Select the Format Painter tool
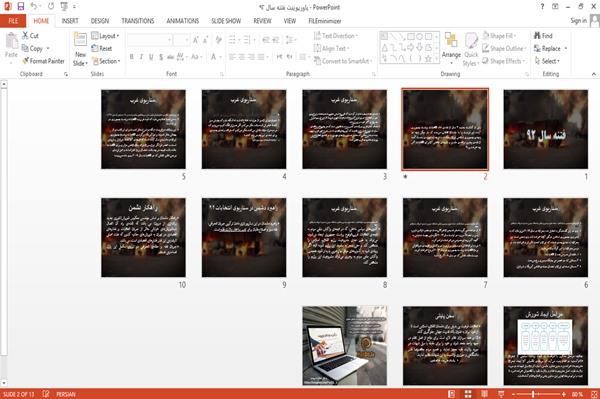The image size is (600, 399). click(x=43, y=61)
